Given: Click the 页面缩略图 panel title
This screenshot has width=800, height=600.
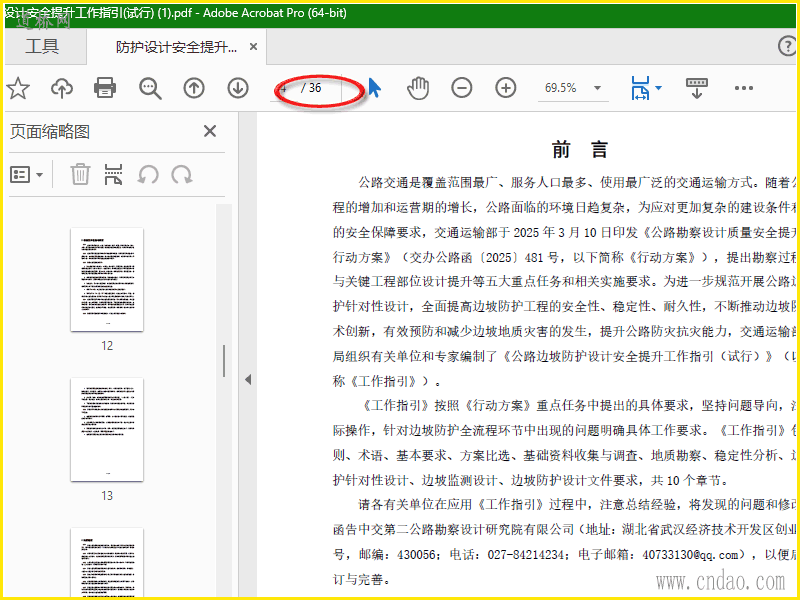Looking at the screenshot, I should click(50, 132).
